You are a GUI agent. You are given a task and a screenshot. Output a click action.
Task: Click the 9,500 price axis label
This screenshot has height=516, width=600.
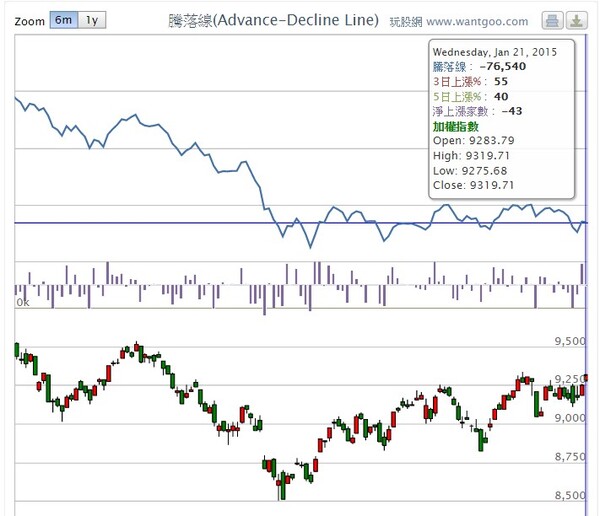(x=570, y=341)
